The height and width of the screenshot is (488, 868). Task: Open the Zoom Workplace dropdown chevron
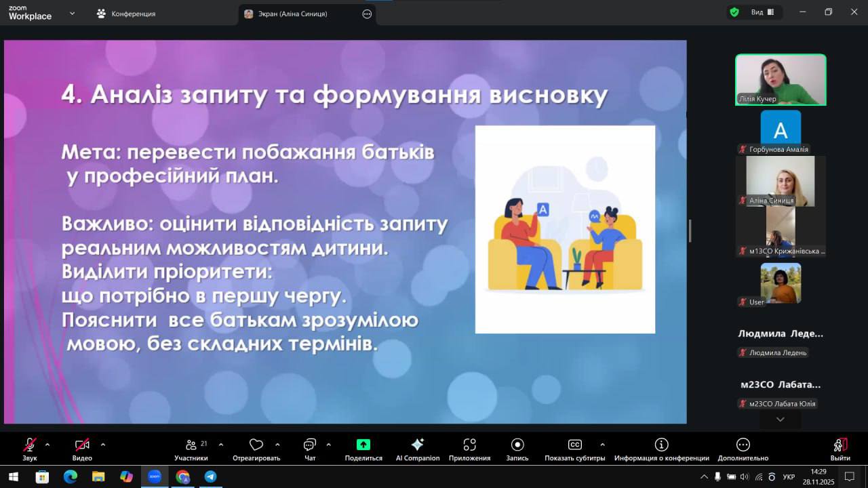coord(72,13)
